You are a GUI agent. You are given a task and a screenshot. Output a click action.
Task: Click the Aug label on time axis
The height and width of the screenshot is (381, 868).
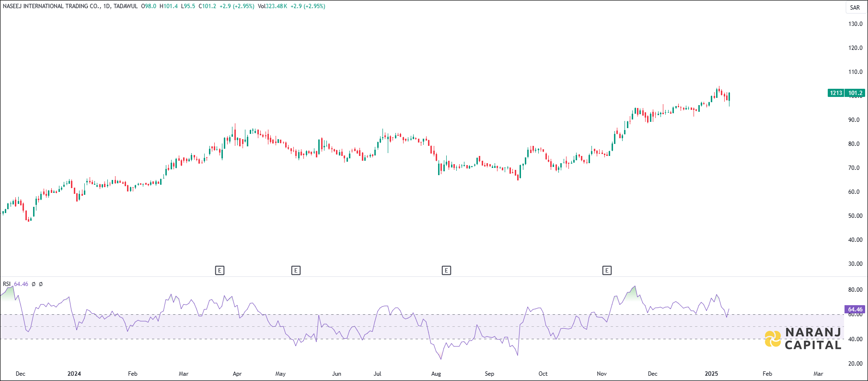[x=436, y=374]
